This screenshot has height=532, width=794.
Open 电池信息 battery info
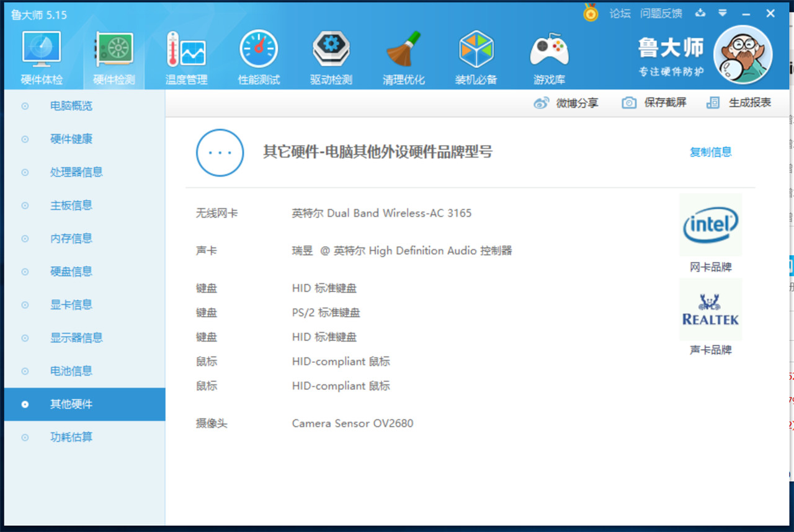(84, 371)
